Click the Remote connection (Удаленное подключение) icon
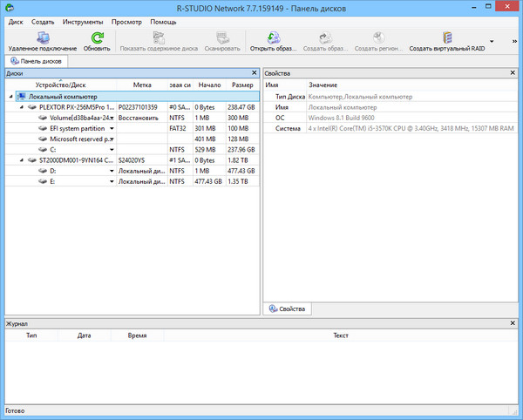 point(42,37)
